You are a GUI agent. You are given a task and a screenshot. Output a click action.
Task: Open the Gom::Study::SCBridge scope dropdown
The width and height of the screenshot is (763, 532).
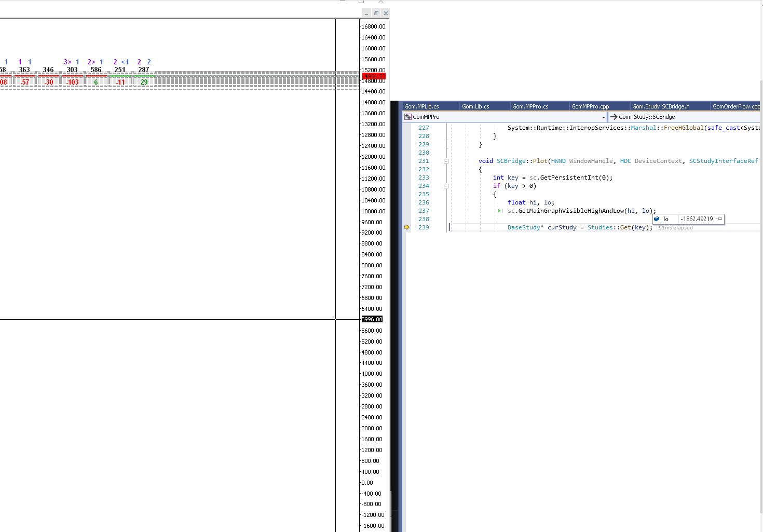tap(685, 117)
